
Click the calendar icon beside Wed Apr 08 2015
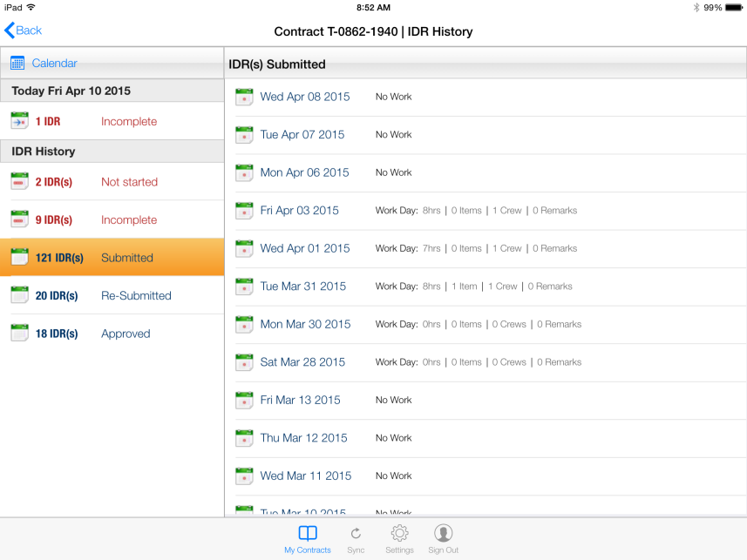(x=244, y=97)
